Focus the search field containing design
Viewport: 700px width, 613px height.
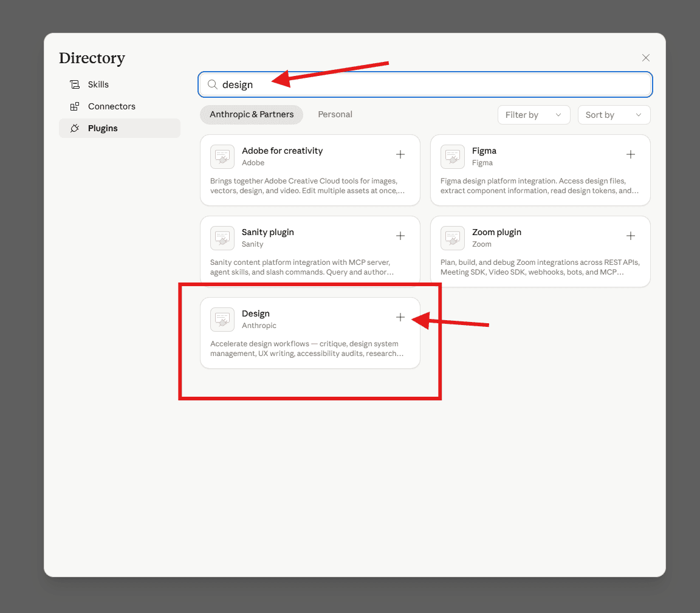pos(425,84)
